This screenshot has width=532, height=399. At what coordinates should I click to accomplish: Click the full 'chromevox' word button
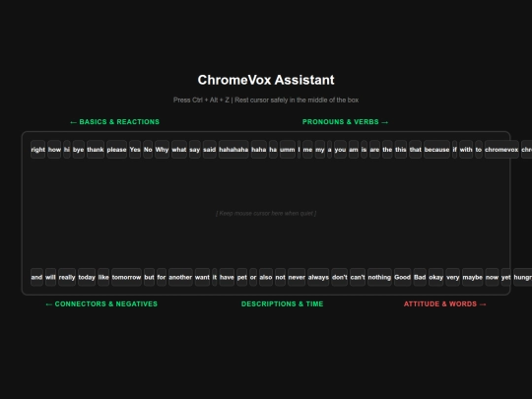pyautogui.click(x=501, y=150)
